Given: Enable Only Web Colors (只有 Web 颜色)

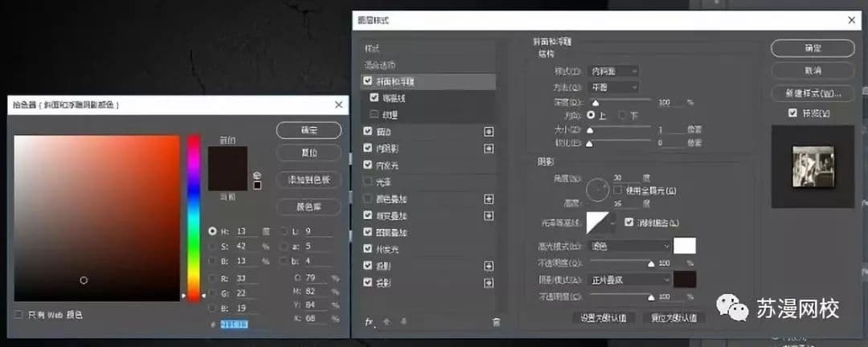Looking at the screenshot, I should (x=19, y=314).
